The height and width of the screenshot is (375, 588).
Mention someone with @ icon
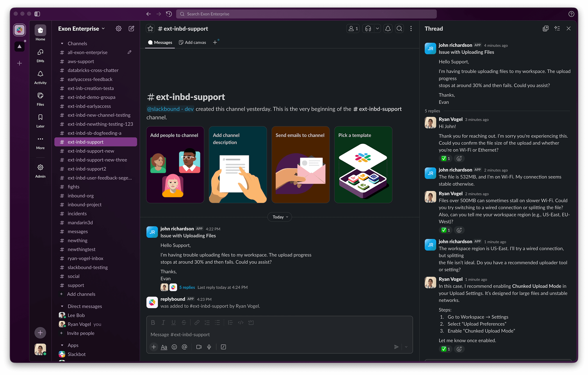tap(184, 347)
